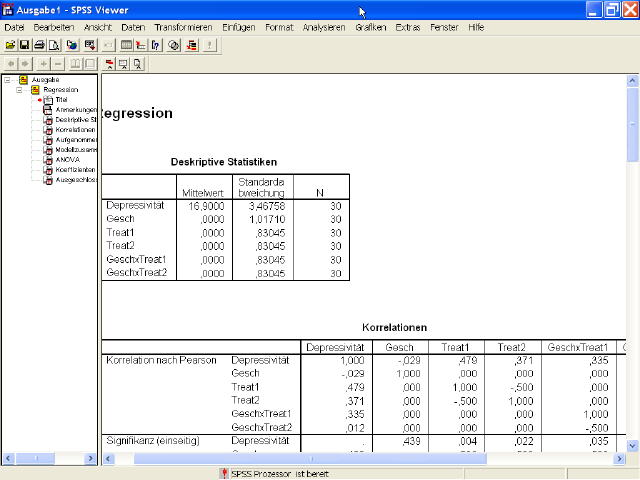Select Koeffizienten outline item
Image resolution: width=640 pixels, height=480 pixels.
coord(75,169)
